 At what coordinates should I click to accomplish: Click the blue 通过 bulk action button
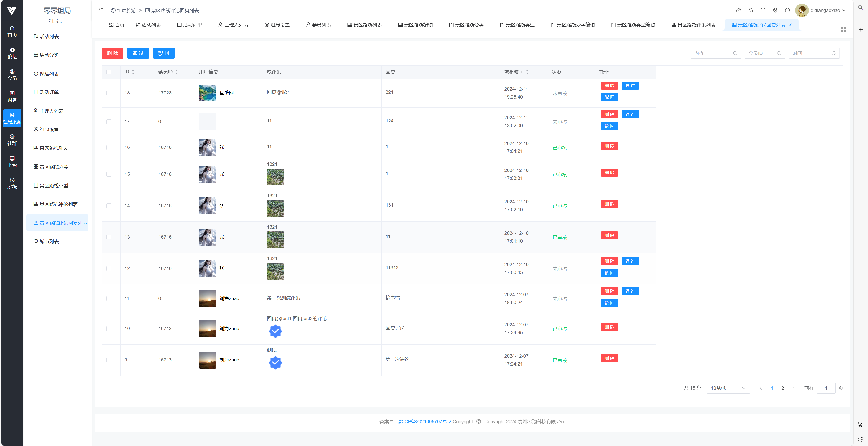click(x=138, y=53)
